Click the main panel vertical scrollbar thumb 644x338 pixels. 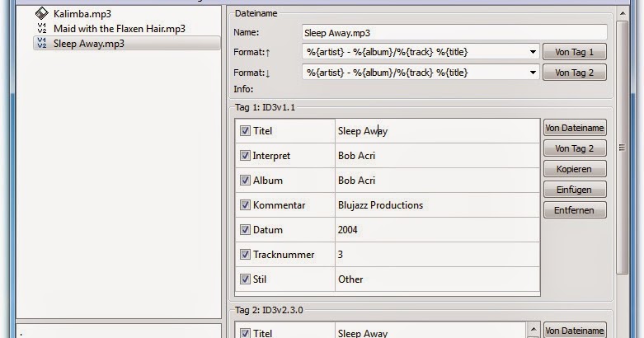622,148
